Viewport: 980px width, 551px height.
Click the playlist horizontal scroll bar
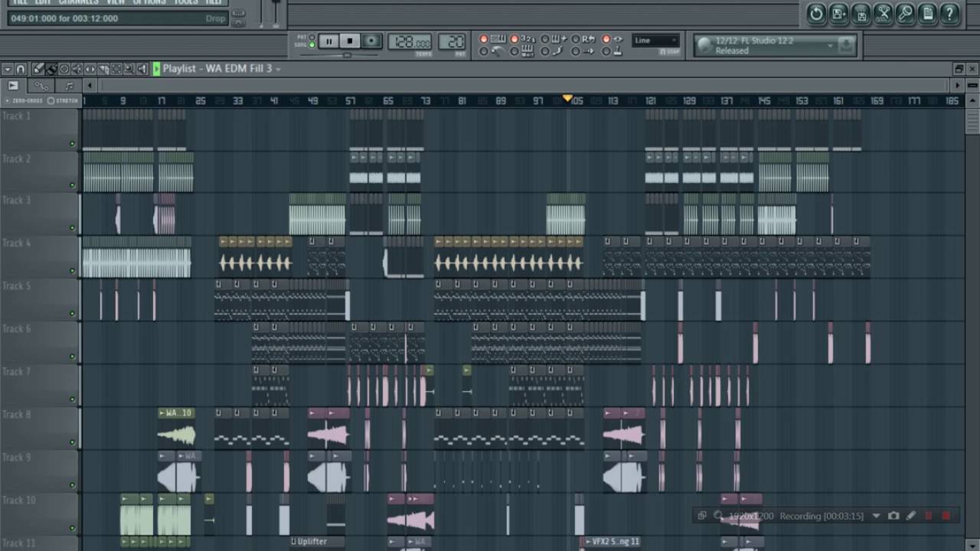524,85
